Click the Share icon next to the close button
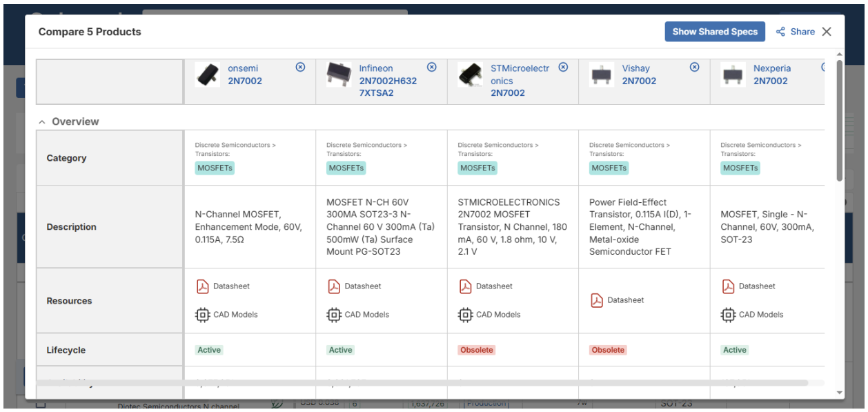The image size is (868, 412). 781,30
